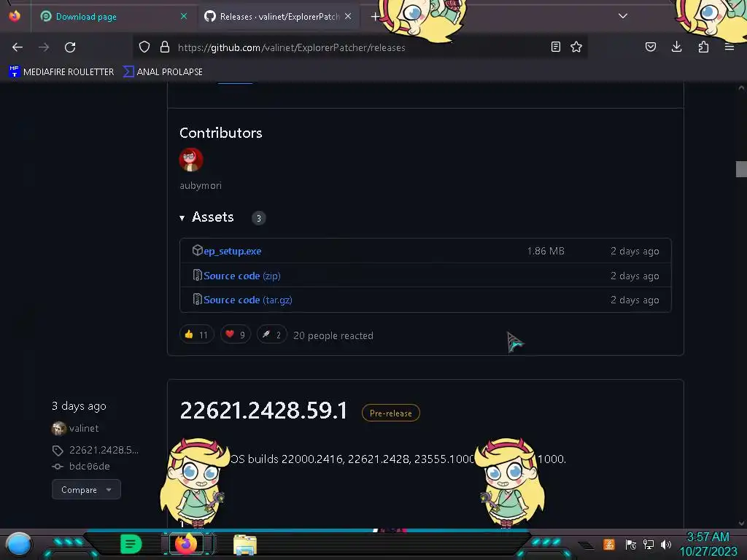747x560 pixels.
Task: Collapse the Assets section triangle
Action: coord(182,218)
